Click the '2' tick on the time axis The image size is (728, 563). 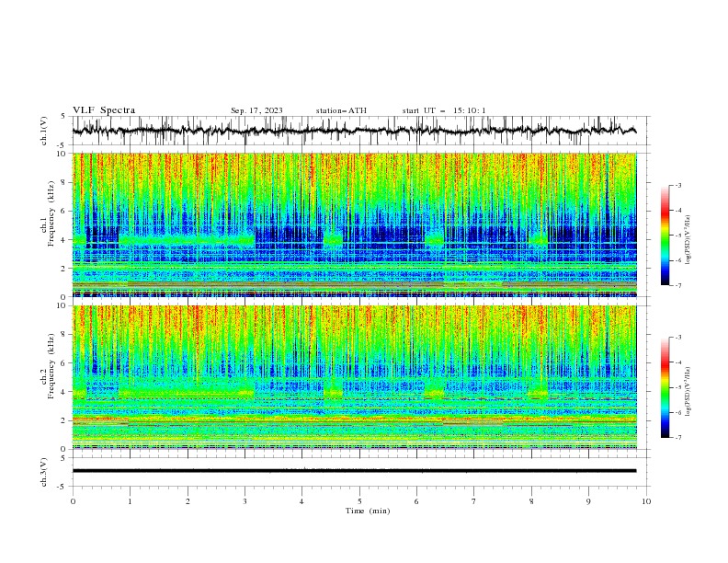point(188,501)
